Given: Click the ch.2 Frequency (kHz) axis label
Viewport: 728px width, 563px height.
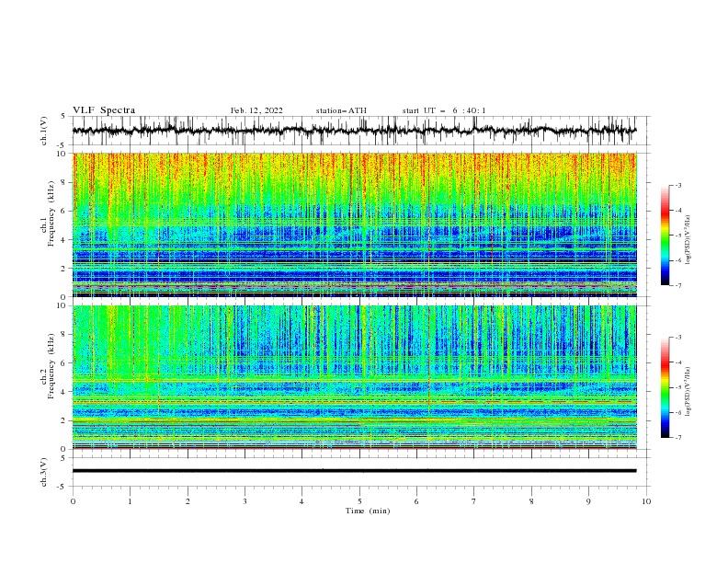Looking at the screenshot, I should point(47,366).
